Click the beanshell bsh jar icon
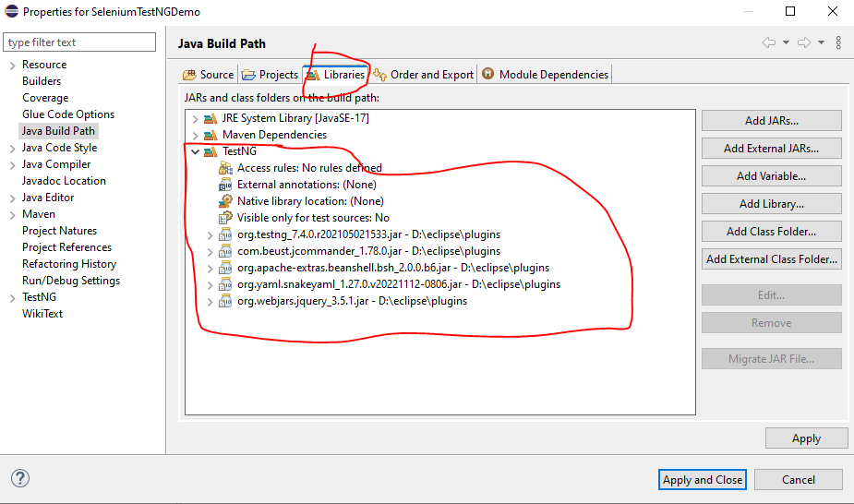The width and height of the screenshot is (854, 504). click(225, 268)
